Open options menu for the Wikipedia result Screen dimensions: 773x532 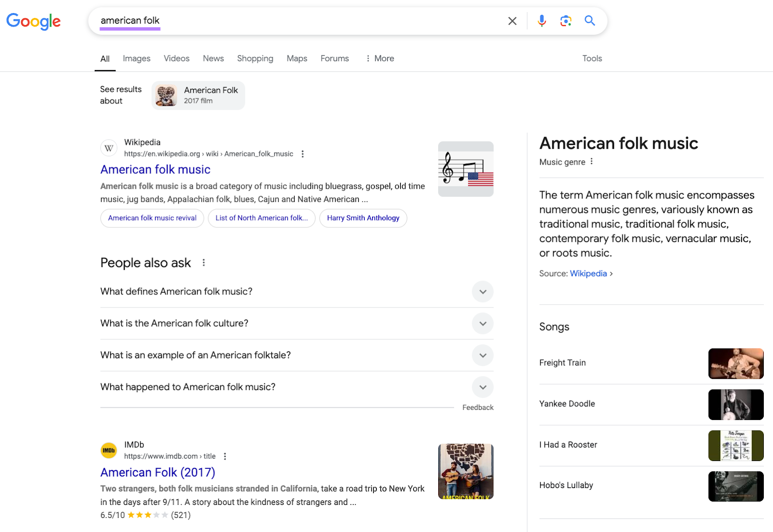point(303,154)
